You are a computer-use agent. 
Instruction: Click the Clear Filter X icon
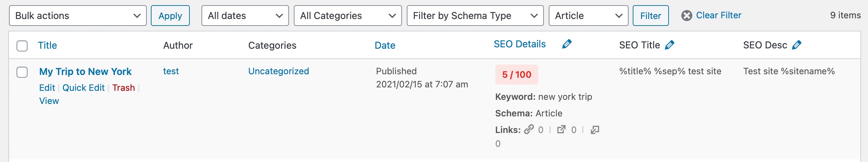pyautogui.click(x=686, y=16)
